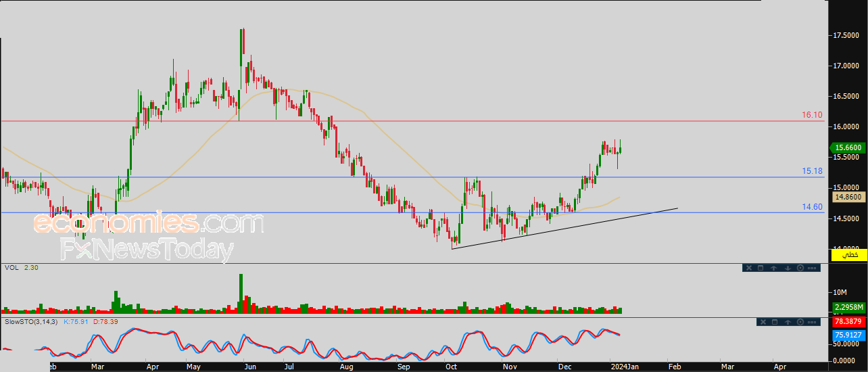Move the VOL pane down
Screen dimensions: 868x372
click(x=788, y=268)
